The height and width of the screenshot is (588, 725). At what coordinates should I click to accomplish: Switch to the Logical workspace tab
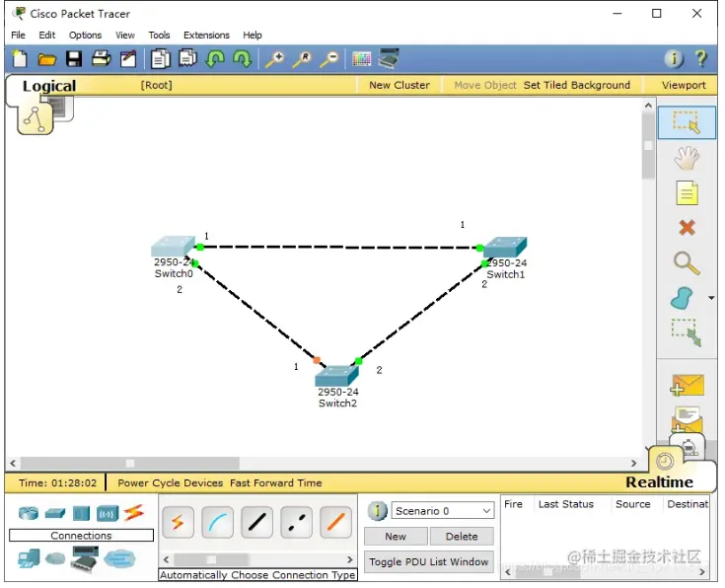coord(49,86)
